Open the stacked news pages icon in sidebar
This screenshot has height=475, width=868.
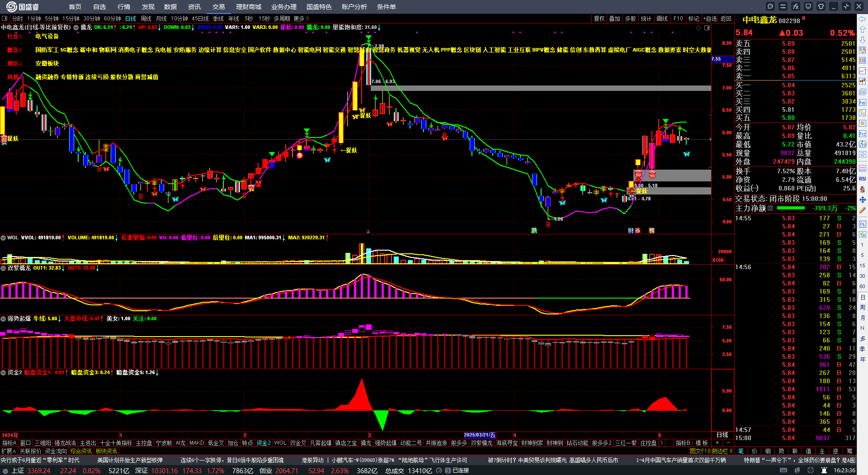[863, 92]
